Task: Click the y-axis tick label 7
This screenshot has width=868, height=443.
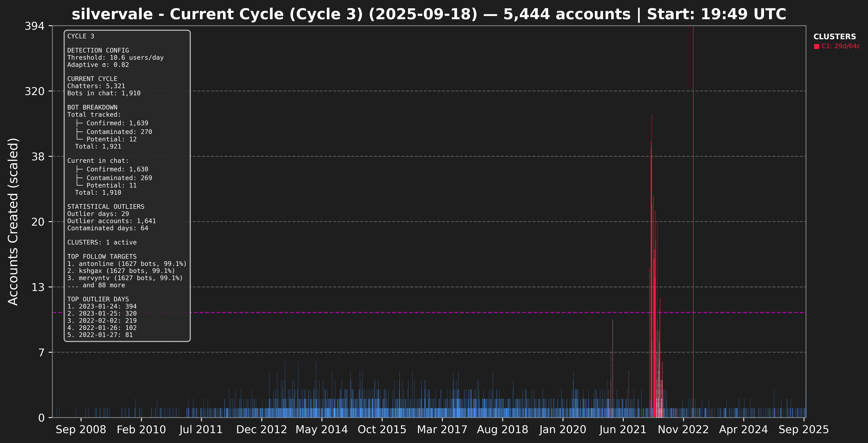Action: (x=41, y=353)
